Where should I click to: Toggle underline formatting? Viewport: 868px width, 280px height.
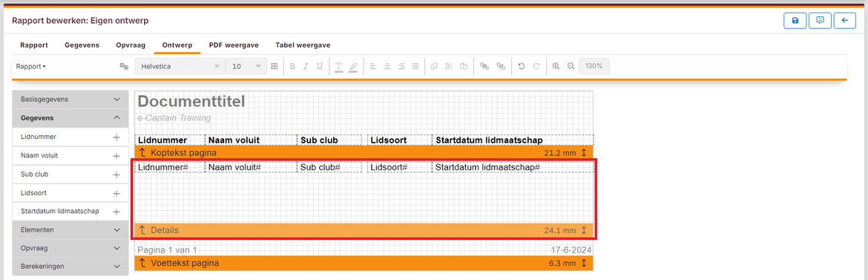320,66
